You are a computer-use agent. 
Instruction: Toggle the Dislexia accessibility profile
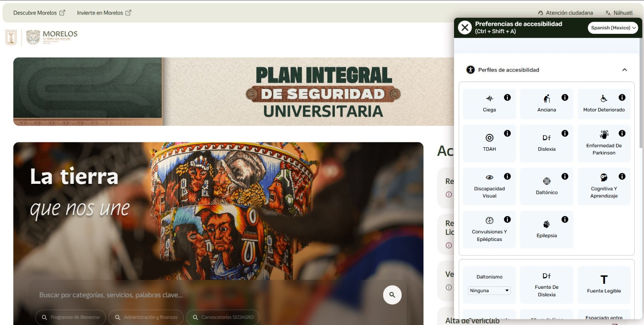point(546,143)
